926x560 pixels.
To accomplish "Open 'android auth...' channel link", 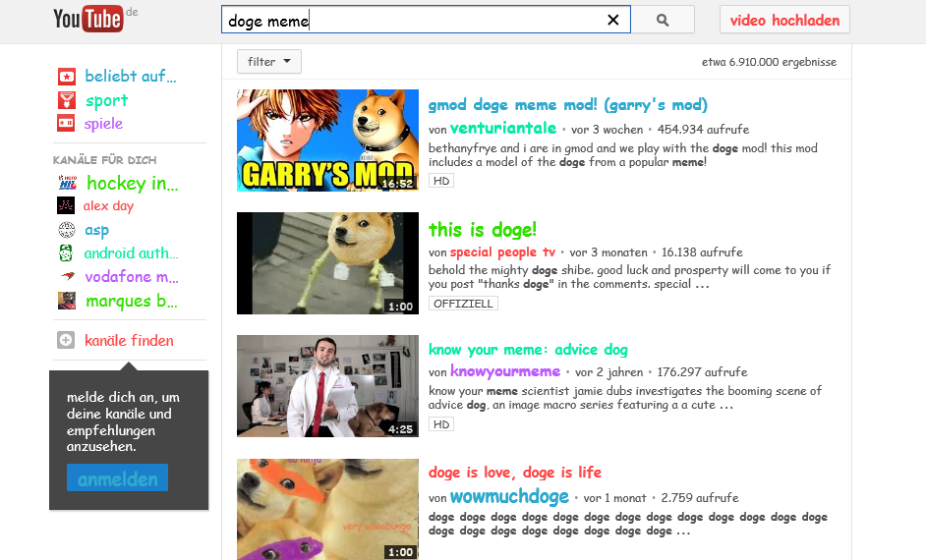I will tap(131, 253).
